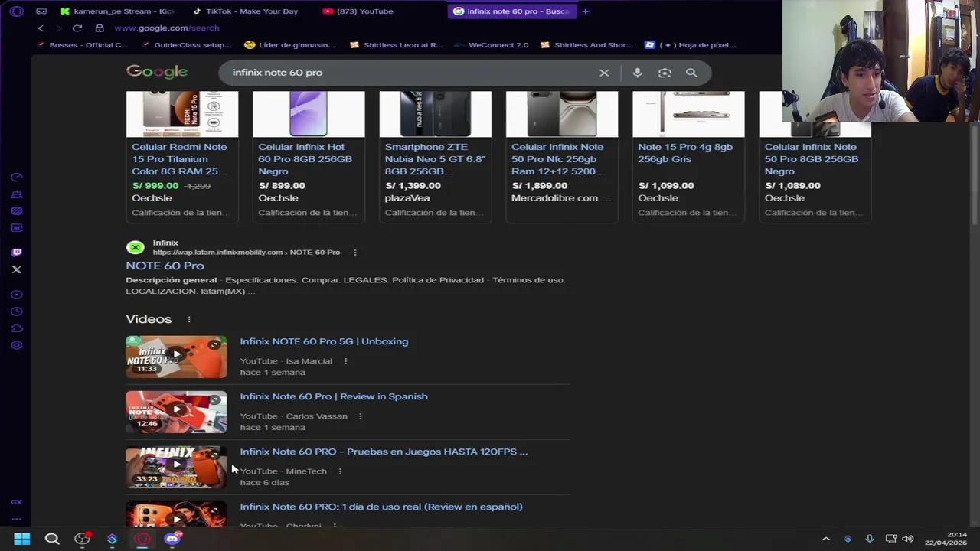Click the Opera GX logo menu
This screenshot has width=980, height=551.
pos(17,11)
